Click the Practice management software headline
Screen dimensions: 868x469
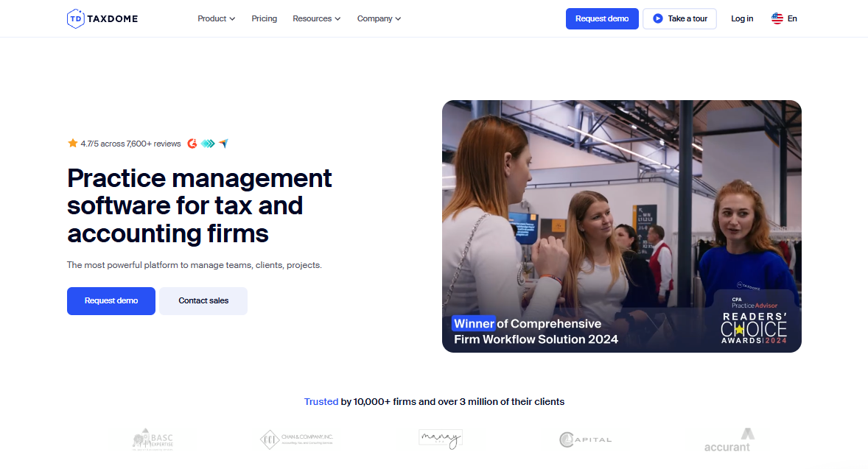199,205
